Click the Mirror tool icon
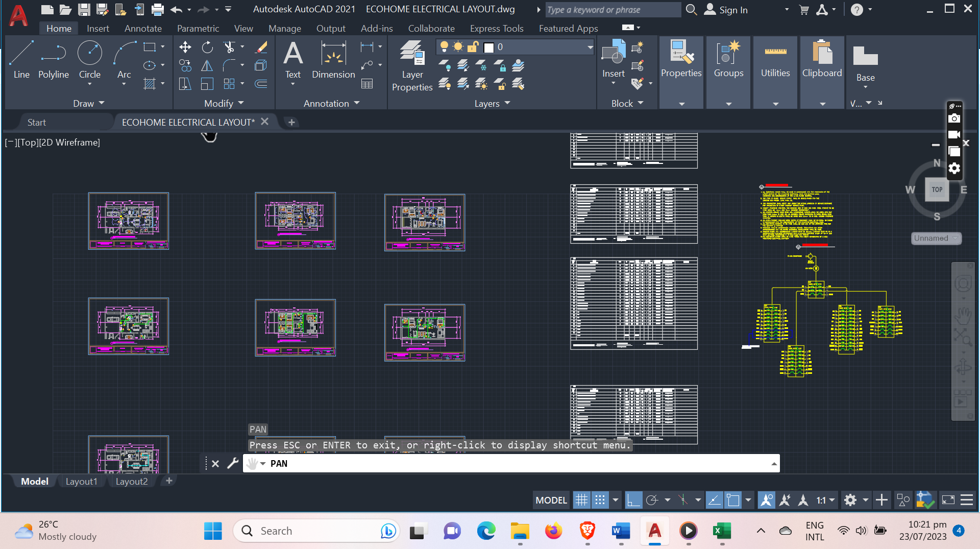This screenshot has height=549, width=980. click(x=207, y=65)
